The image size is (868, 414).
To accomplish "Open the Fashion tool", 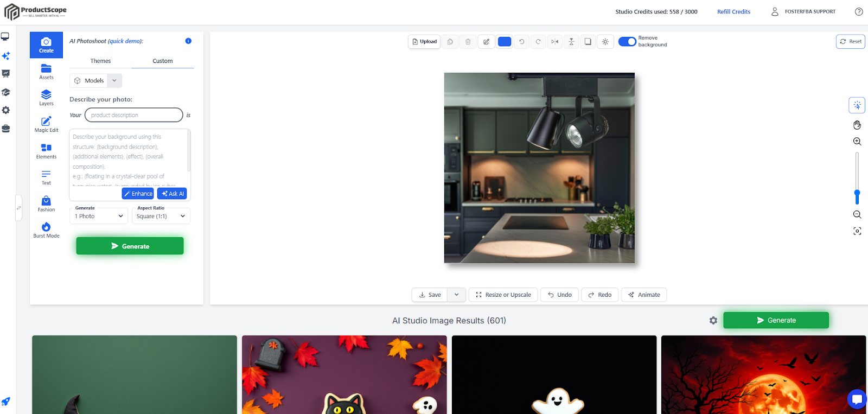I will [x=46, y=204].
